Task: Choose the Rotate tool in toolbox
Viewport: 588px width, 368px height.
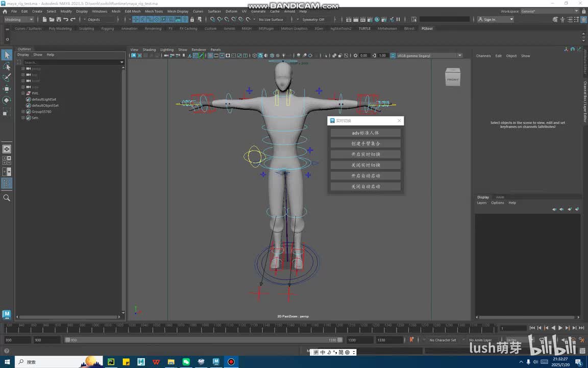Action: tap(7, 100)
